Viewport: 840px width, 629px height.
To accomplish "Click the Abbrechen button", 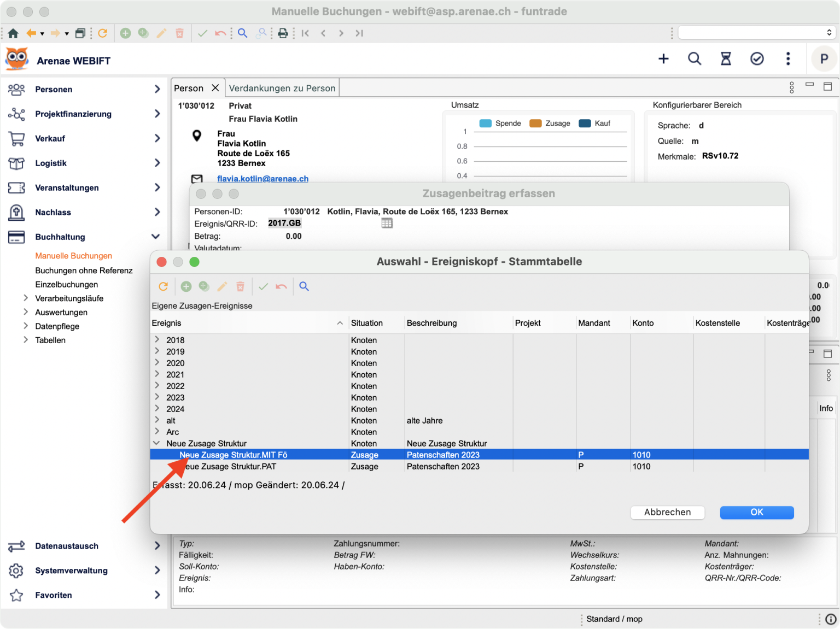I will 667,512.
